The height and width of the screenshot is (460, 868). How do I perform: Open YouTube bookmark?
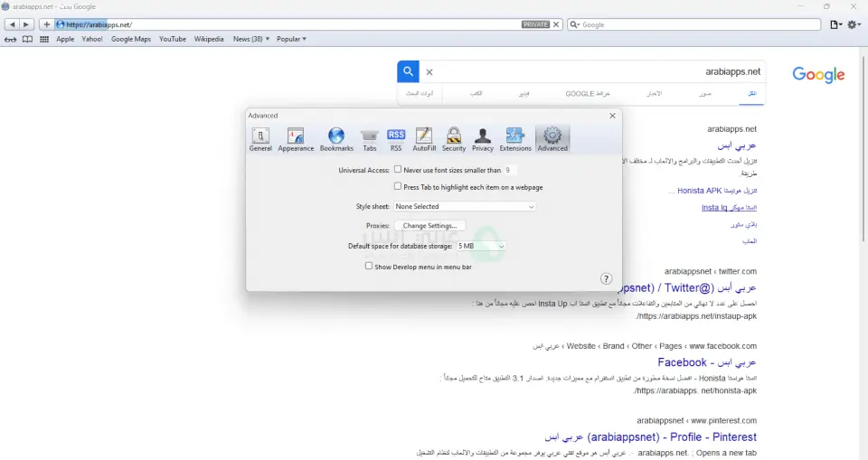click(172, 39)
